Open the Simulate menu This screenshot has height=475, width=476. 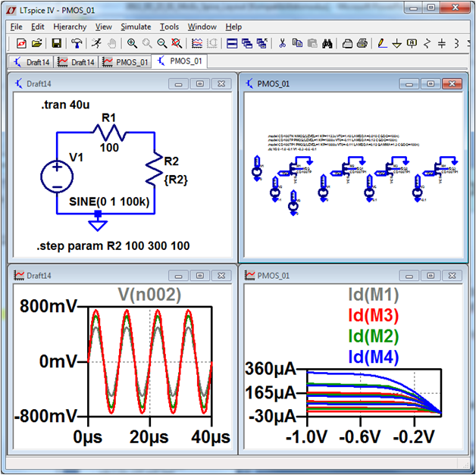[x=136, y=27]
